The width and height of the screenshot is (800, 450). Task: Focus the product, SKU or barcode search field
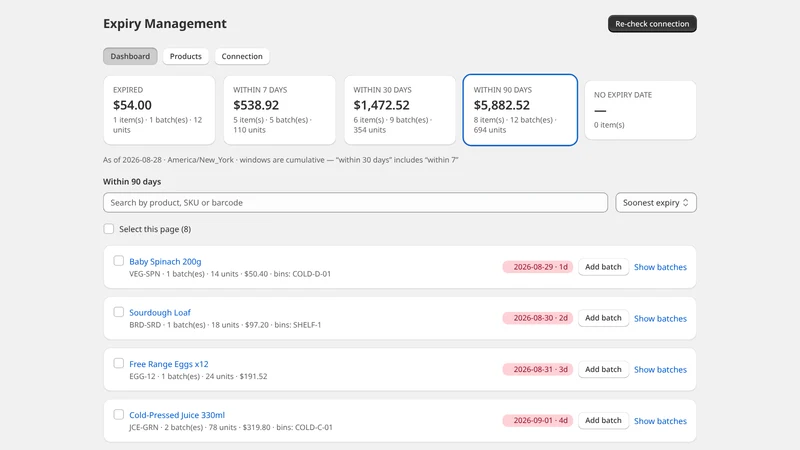(x=355, y=203)
